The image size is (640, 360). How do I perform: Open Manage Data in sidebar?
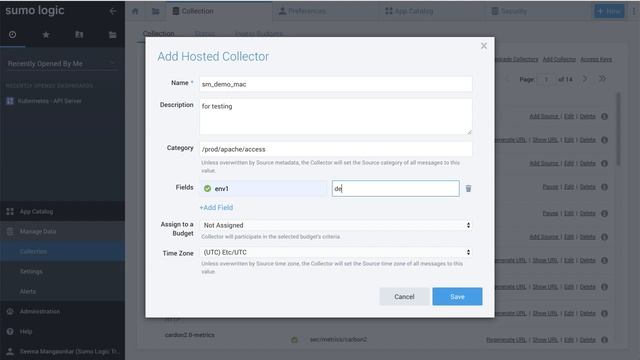pos(62,231)
